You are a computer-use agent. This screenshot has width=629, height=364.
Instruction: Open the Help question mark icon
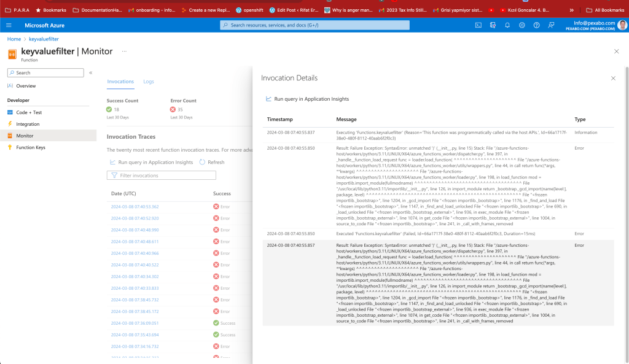click(x=536, y=25)
